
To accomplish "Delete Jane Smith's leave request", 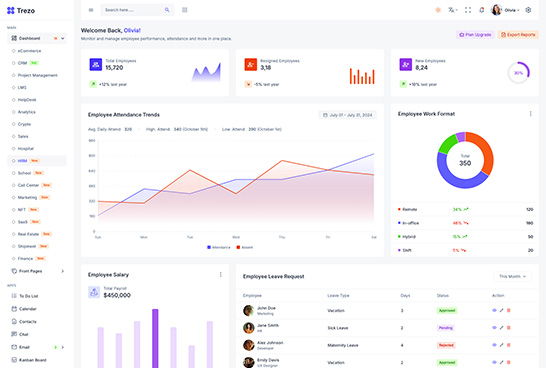I will click(509, 328).
